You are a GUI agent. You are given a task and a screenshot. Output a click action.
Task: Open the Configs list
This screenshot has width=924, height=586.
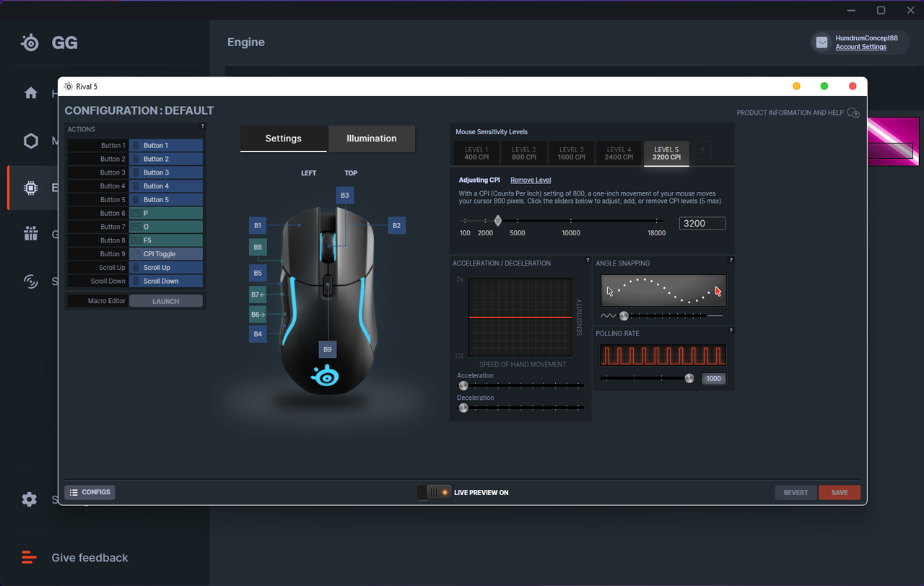(90, 492)
